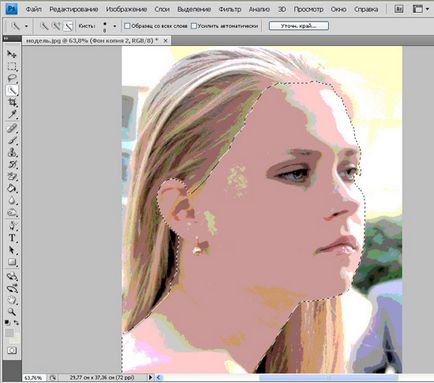This screenshot has width=434, height=383.
Task: Select the Paint Bucket tool
Action: point(12,188)
